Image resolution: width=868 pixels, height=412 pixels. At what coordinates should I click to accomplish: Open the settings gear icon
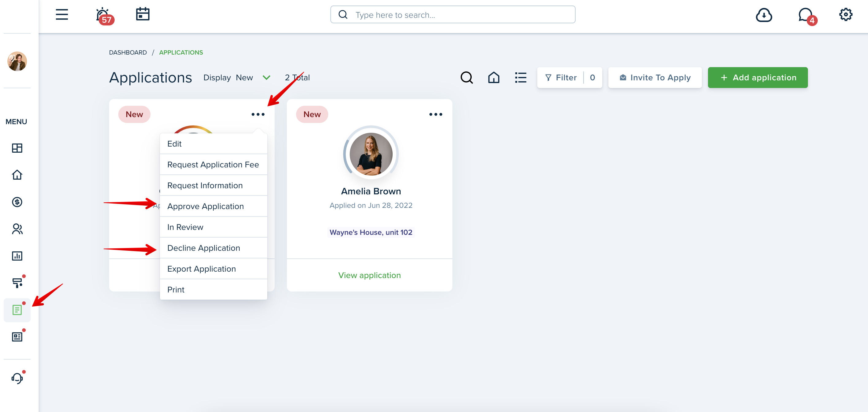pos(845,14)
